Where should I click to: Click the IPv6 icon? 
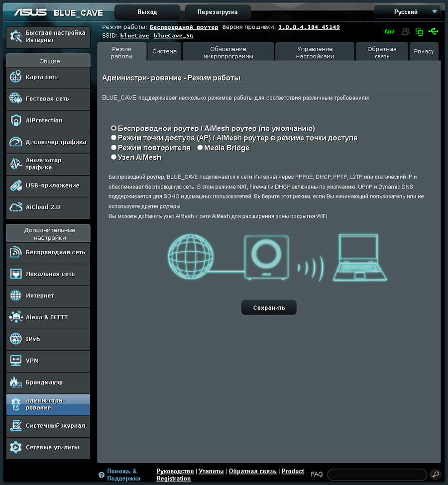click(x=15, y=339)
